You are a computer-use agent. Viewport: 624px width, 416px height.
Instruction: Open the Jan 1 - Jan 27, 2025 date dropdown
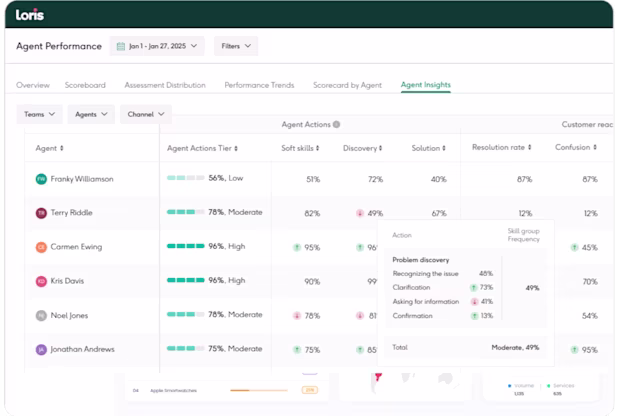pos(157,46)
